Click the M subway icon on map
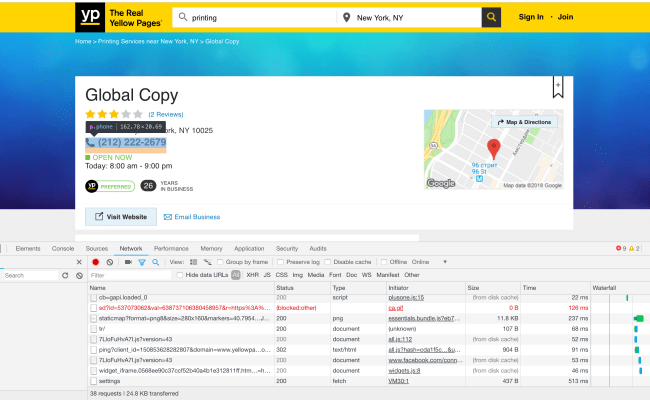This screenshot has height=400, width=650. pos(480,179)
